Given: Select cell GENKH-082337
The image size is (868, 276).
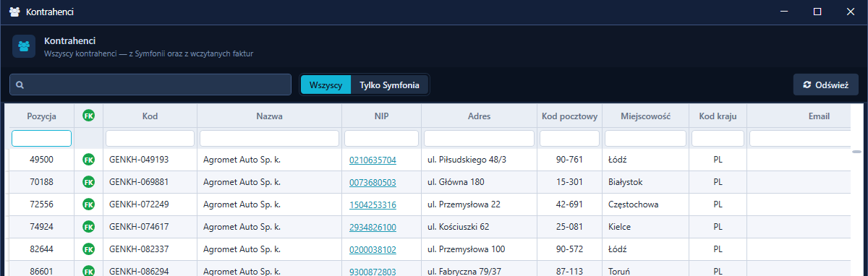Looking at the screenshot, I should [150, 249].
